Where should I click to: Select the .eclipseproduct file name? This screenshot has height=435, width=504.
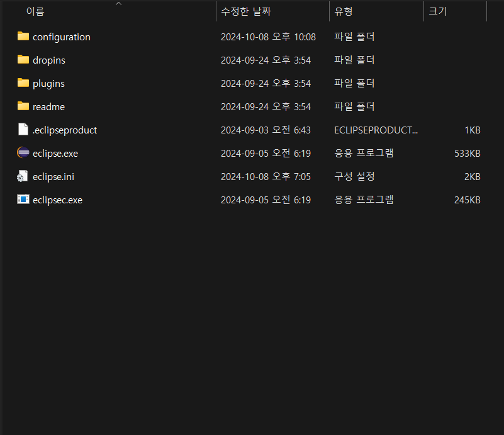(x=65, y=130)
